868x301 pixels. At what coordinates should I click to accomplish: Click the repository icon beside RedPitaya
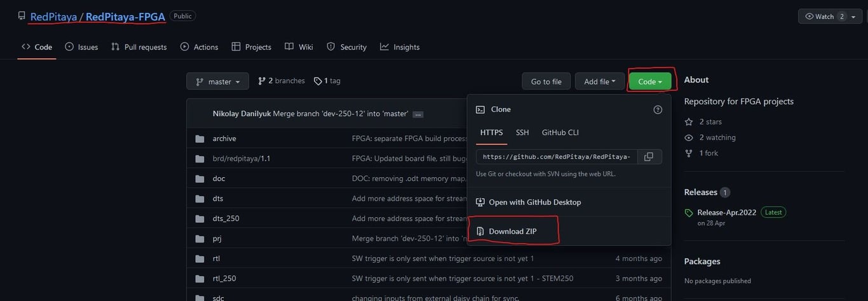22,17
